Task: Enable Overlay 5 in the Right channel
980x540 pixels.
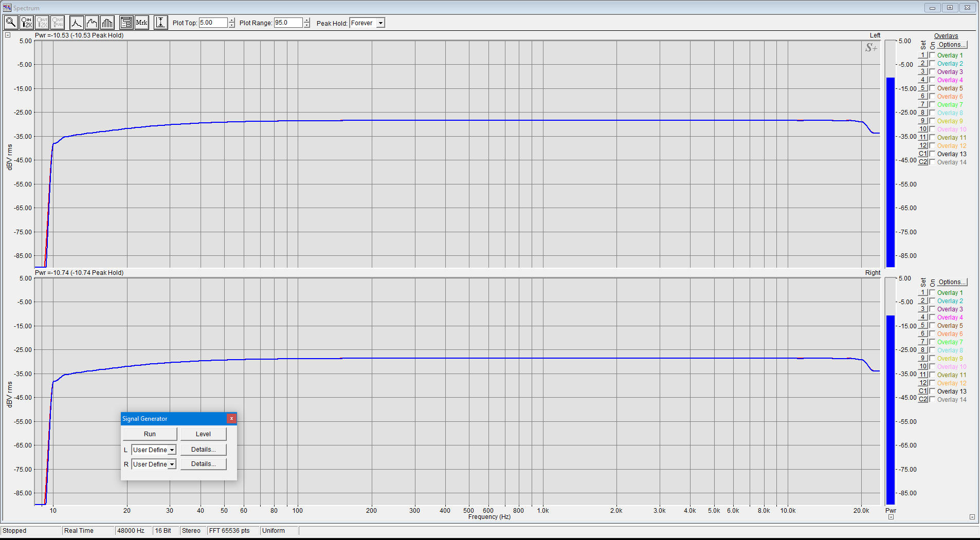Action: point(932,326)
